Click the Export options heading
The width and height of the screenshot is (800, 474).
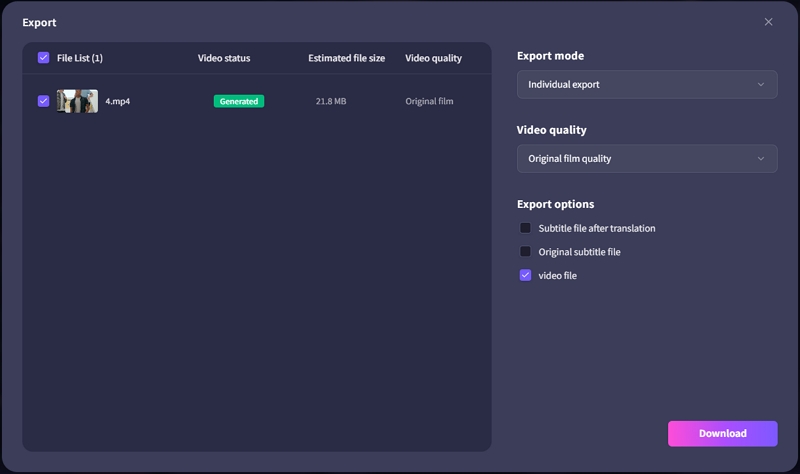(x=555, y=204)
